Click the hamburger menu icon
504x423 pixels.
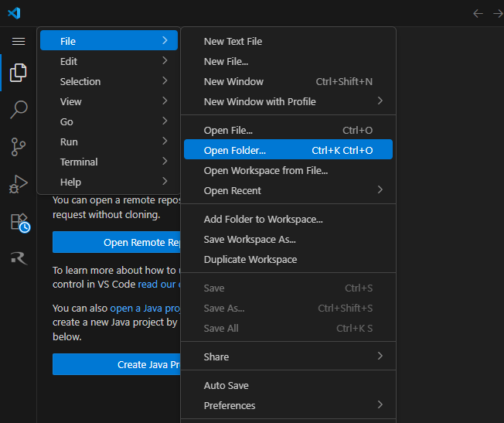point(19,41)
